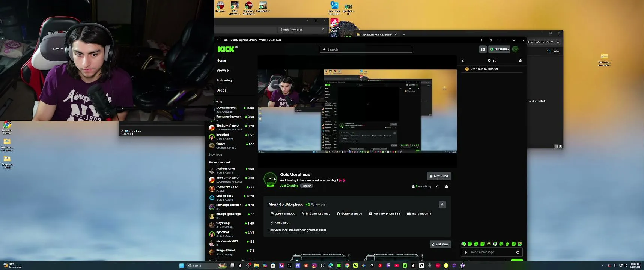Open the YouTube link GoldMorpheus888

384,214
